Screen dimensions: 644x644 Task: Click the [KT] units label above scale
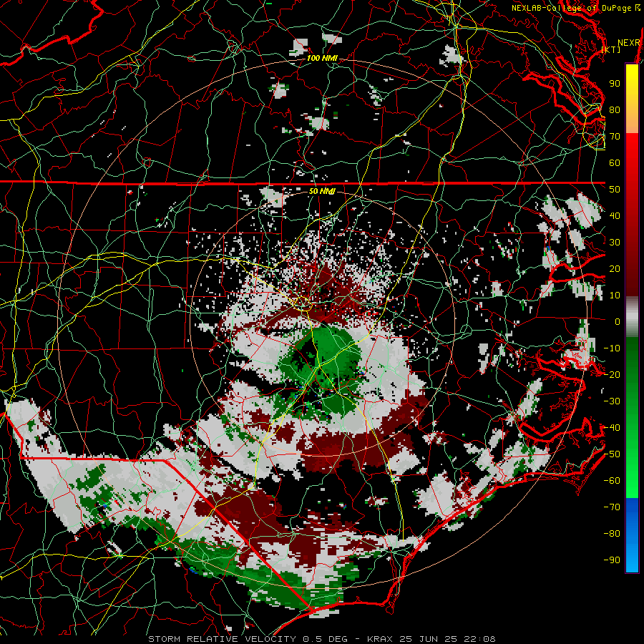tap(611, 49)
